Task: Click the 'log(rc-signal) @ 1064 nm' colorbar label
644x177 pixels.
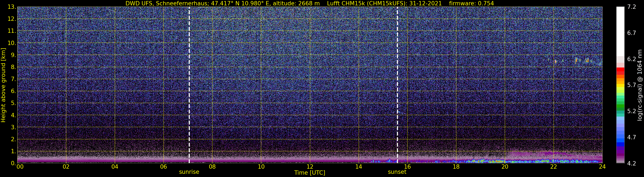Action: tap(640, 85)
